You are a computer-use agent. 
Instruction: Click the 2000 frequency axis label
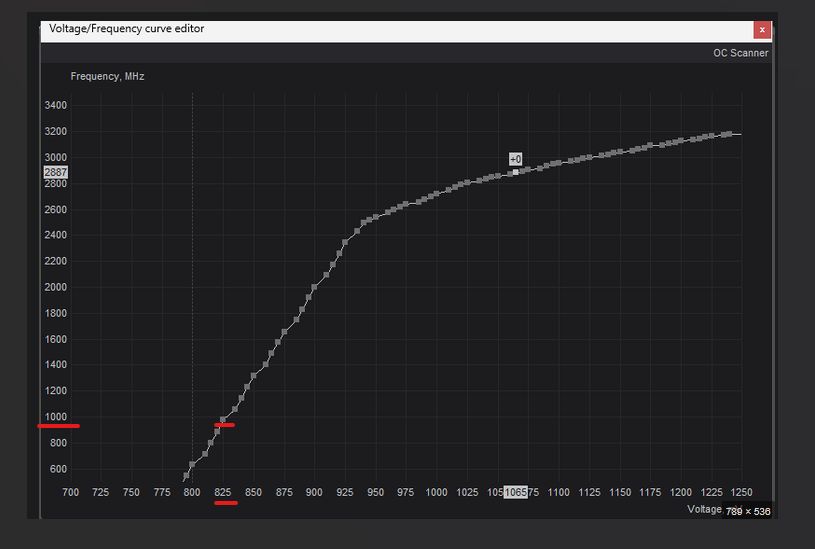tap(56, 287)
